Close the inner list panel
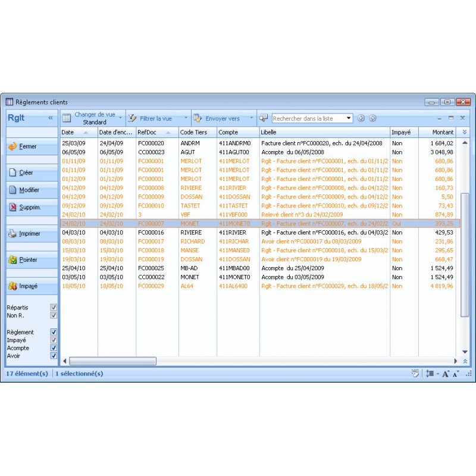 [x=462, y=118]
